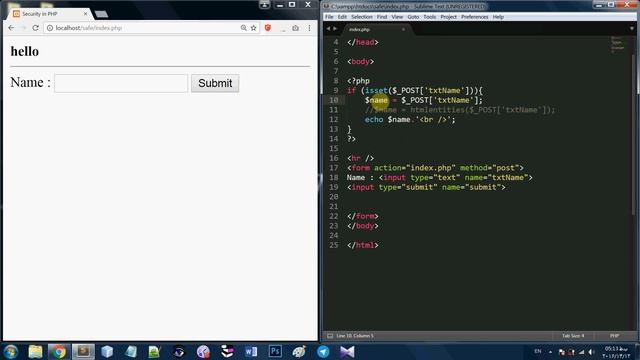Open File Explorer from the taskbar
This screenshot has width=640, height=360.
(x=35, y=351)
